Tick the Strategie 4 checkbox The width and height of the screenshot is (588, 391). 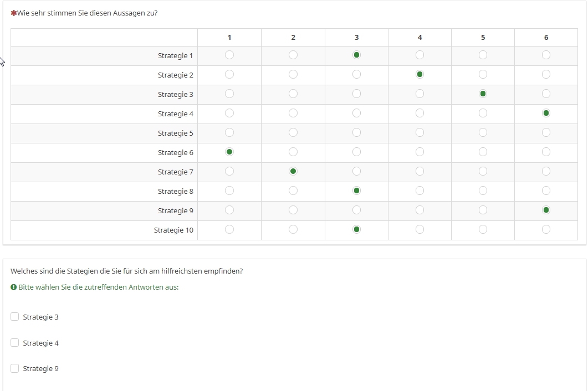click(x=15, y=343)
